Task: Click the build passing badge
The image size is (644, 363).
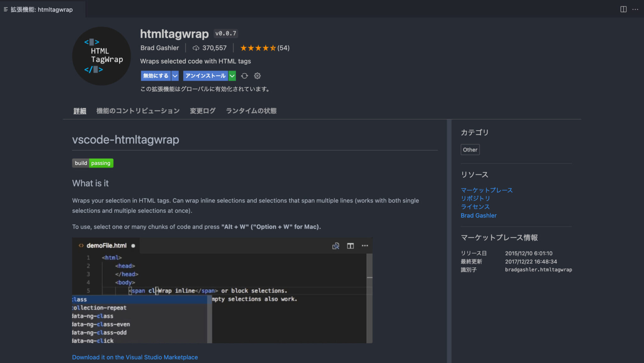Action: [x=92, y=163]
